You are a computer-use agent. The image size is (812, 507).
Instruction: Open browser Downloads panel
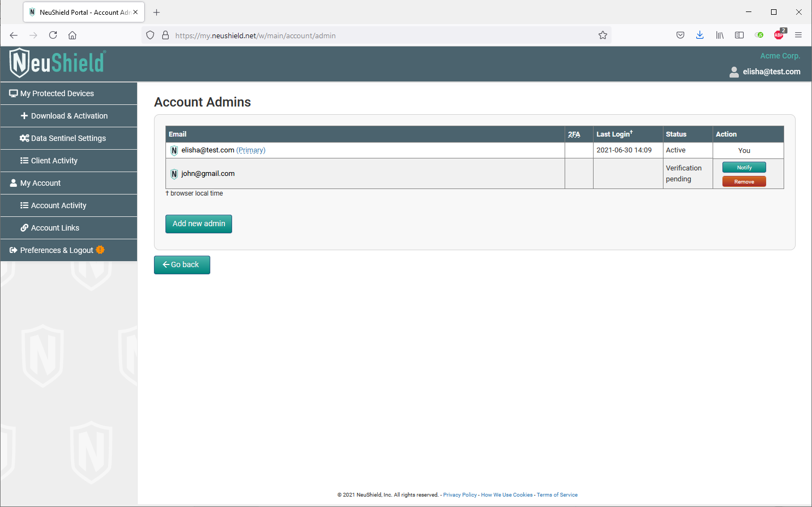point(700,36)
